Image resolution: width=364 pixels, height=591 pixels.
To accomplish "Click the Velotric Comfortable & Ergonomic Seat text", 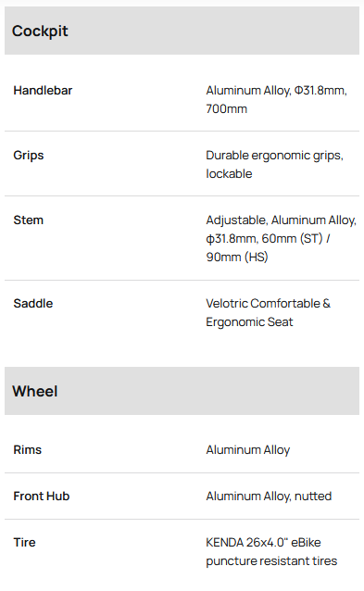I will point(268,312).
